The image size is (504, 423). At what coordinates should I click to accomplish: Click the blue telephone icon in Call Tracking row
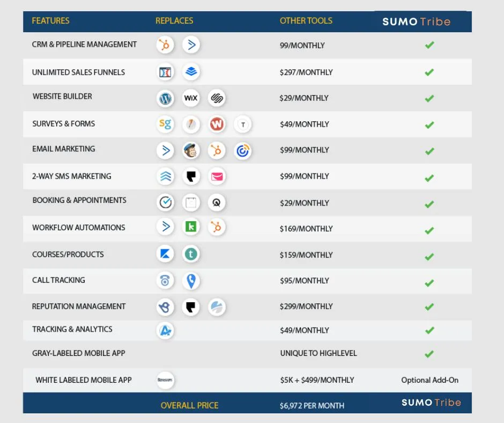pyautogui.click(x=165, y=280)
